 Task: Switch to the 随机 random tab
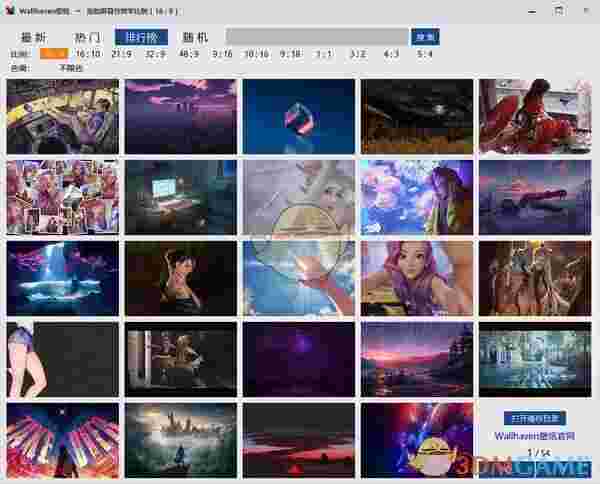[195, 37]
